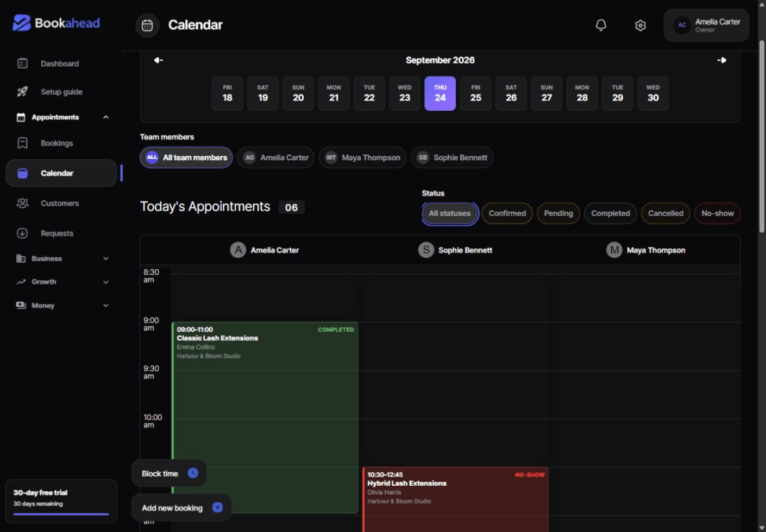Click the Dashboard sidebar icon

(x=22, y=64)
